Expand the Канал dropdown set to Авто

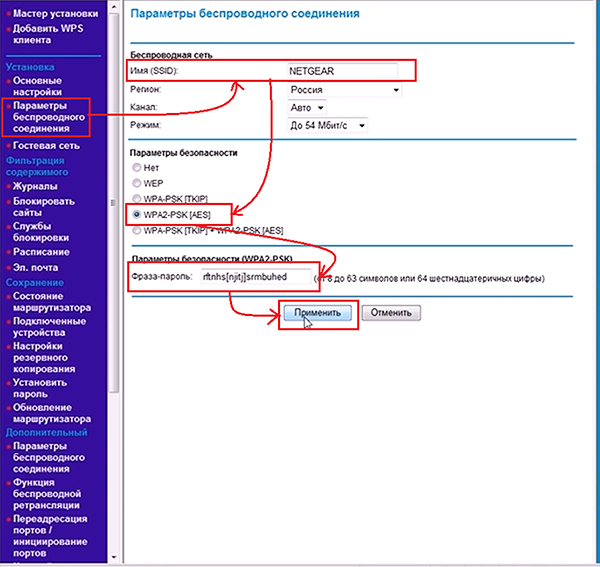tap(307, 108)
